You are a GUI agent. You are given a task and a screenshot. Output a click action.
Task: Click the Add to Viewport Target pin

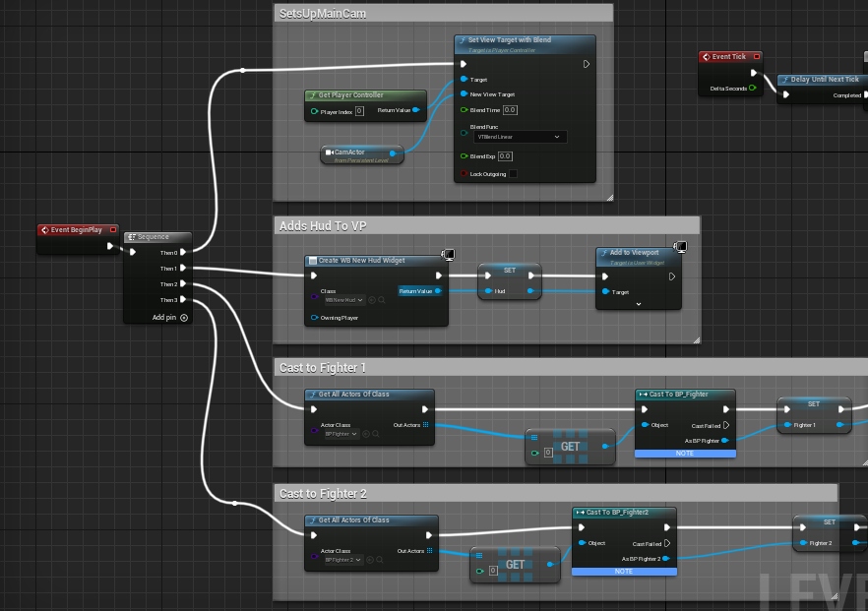point(605,291)
